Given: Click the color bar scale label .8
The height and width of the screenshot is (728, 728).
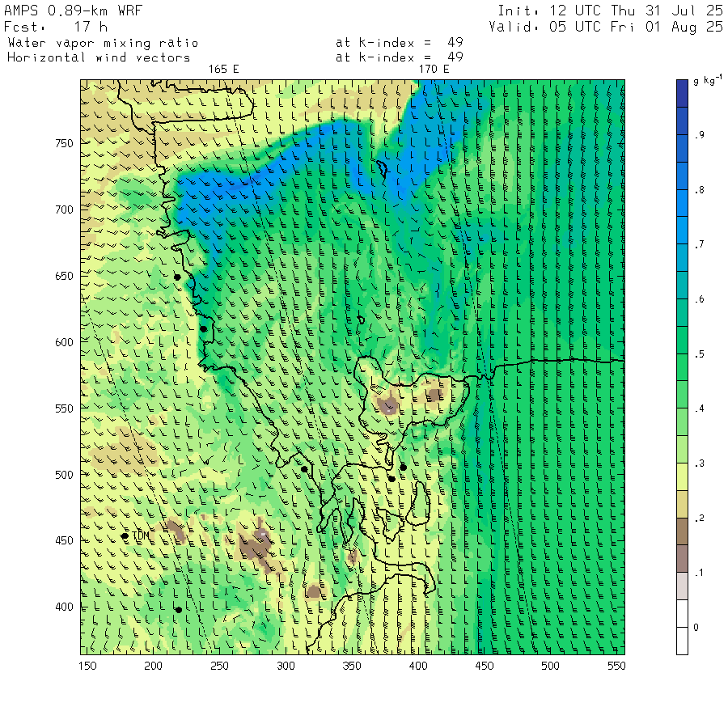Looking at the screenshot, I should coord(699,190).
